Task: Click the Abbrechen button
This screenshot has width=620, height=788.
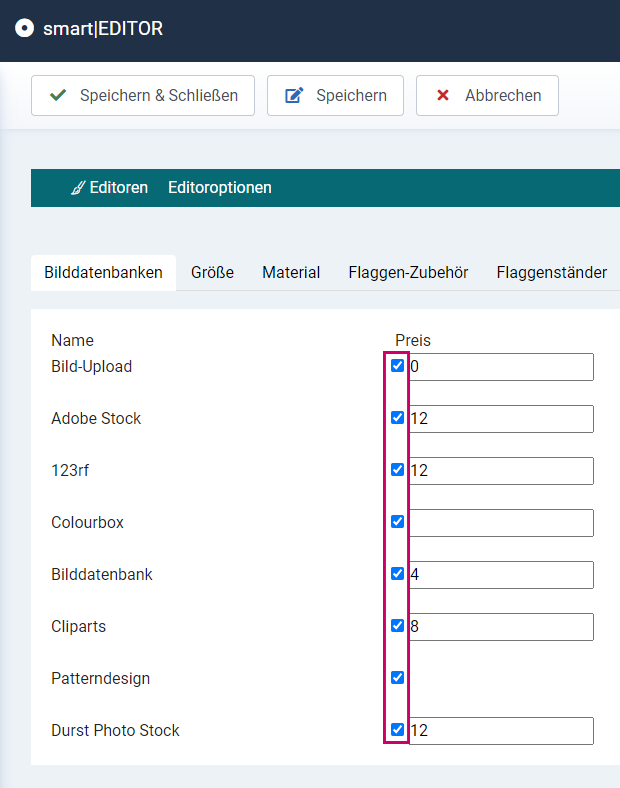Action: pyautogui.click(x=487, y=95)
